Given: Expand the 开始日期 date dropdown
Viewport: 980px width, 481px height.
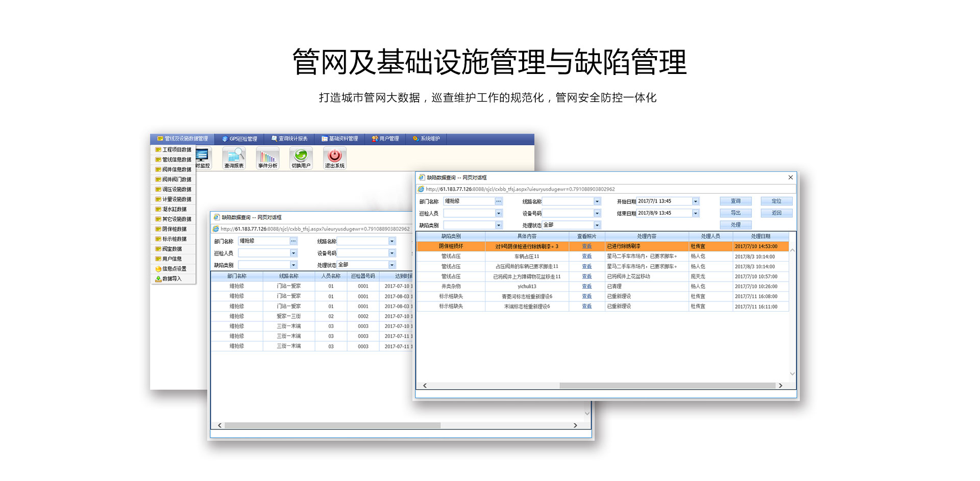Looking at the screenshot, I should 695,201.
